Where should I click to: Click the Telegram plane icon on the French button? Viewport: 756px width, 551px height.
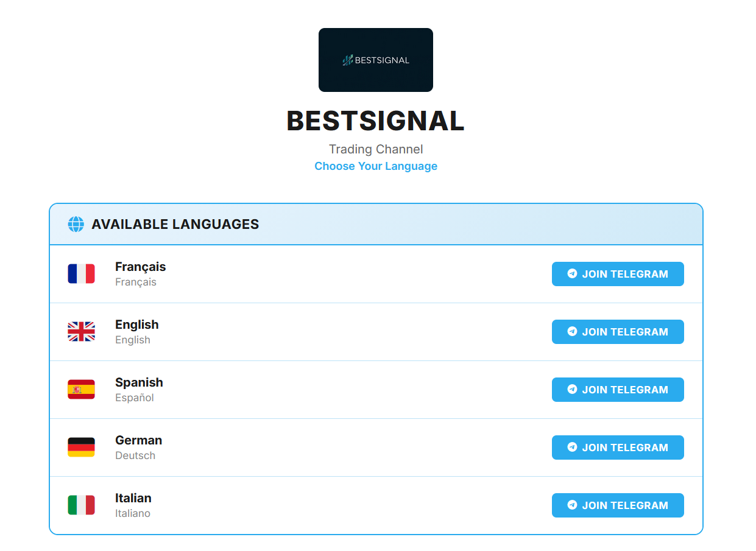pyautogui.click(x=571, y=274)
